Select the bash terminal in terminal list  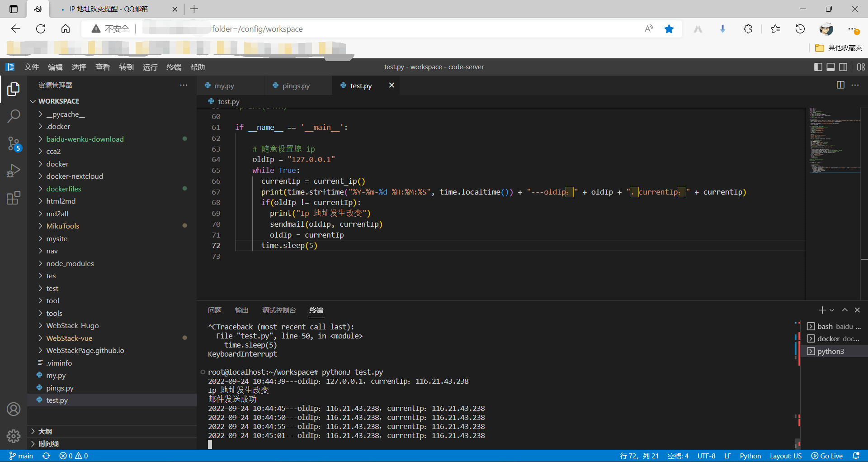click(x=834, y=326)
